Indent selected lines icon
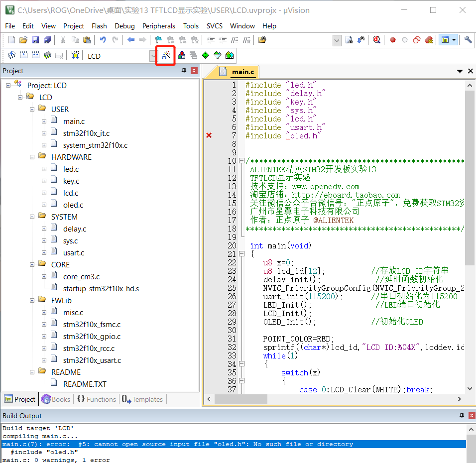Screen dimensions: 476x463 (211, 40)
